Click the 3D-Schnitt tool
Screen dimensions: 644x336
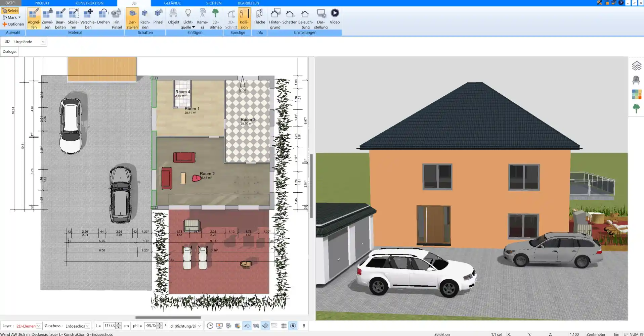[231, 19]
